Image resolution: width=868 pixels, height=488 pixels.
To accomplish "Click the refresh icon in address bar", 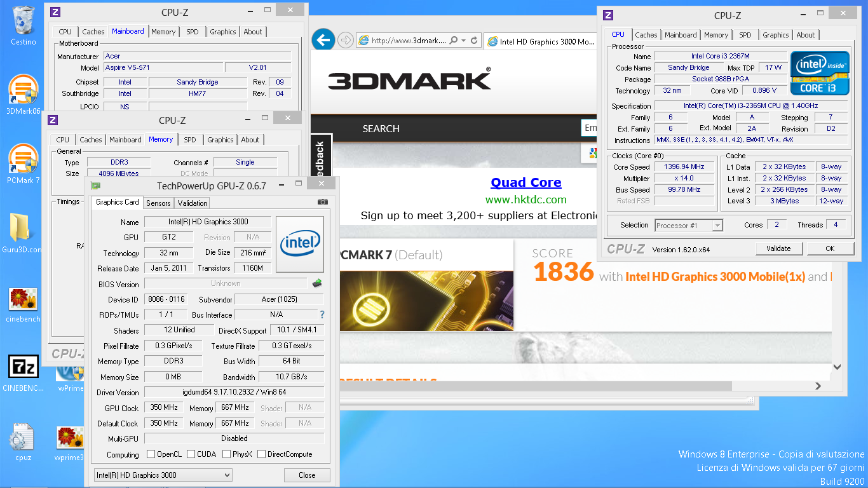I will (474, 40).
